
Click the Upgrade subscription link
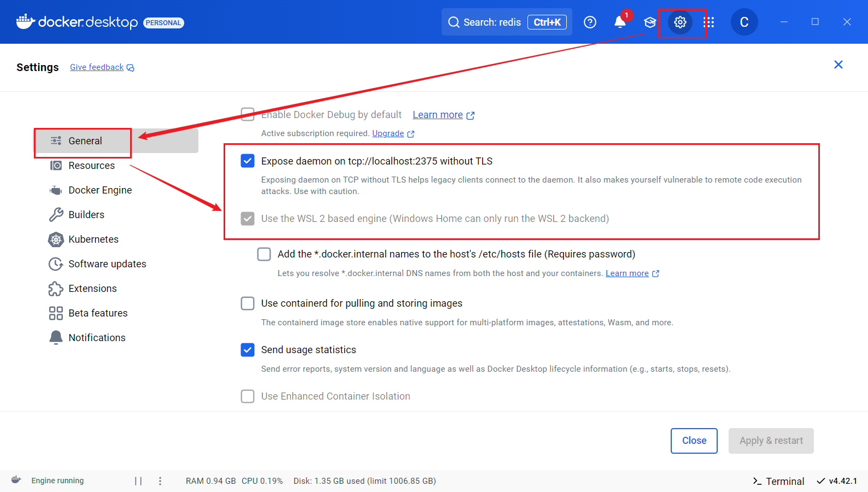click(388, 133)
